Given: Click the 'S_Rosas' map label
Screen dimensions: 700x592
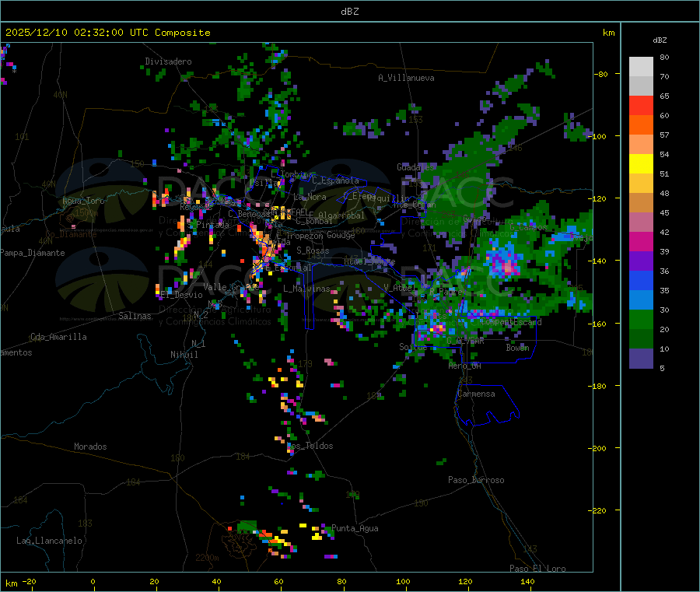Looking at the screenshot, I should [x=313, y=250].
